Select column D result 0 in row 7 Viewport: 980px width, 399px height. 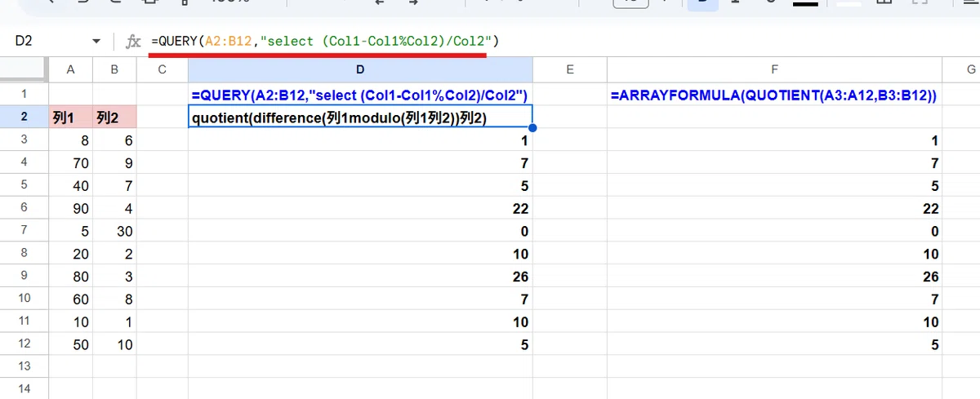point(360,231)
